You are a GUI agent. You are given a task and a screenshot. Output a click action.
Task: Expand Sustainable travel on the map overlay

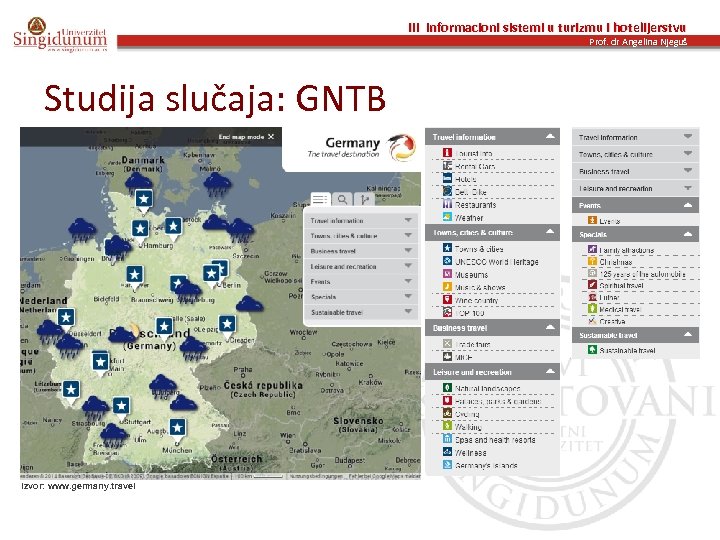pyautogui.click(x=361, y=312)
